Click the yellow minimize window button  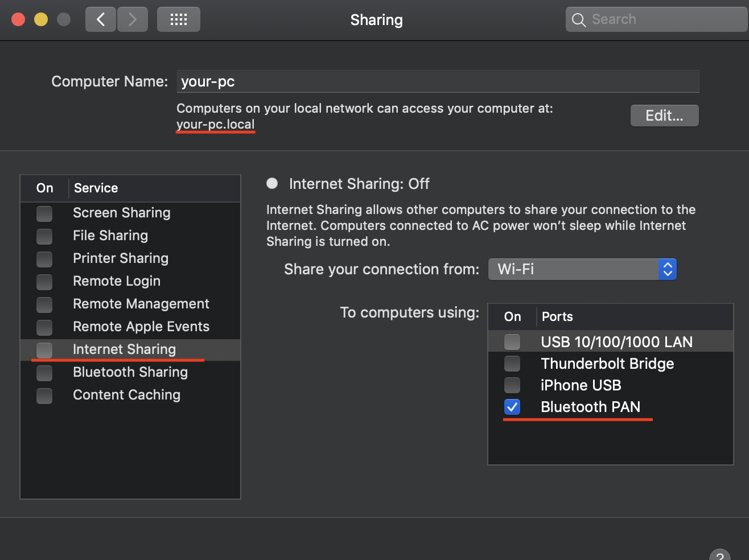click(41, 20)
